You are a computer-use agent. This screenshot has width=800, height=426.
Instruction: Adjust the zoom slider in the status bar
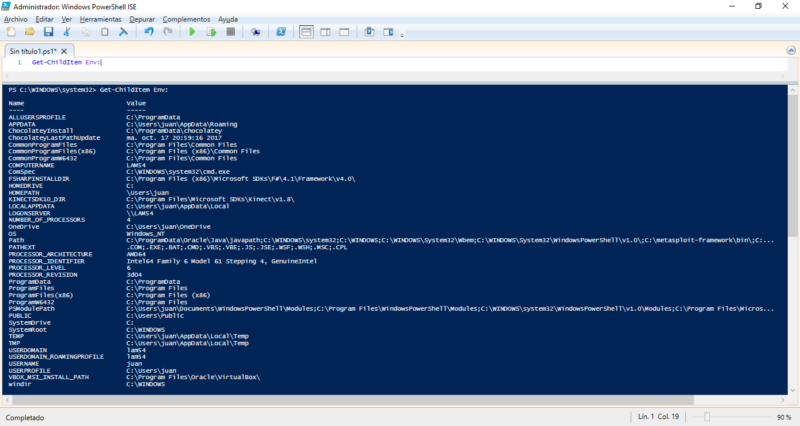[x=706, y=416]
